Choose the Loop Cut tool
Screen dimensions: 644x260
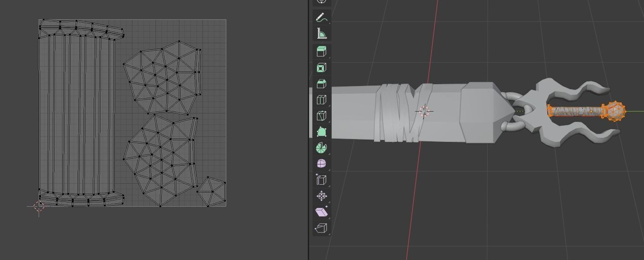point(322,100)
